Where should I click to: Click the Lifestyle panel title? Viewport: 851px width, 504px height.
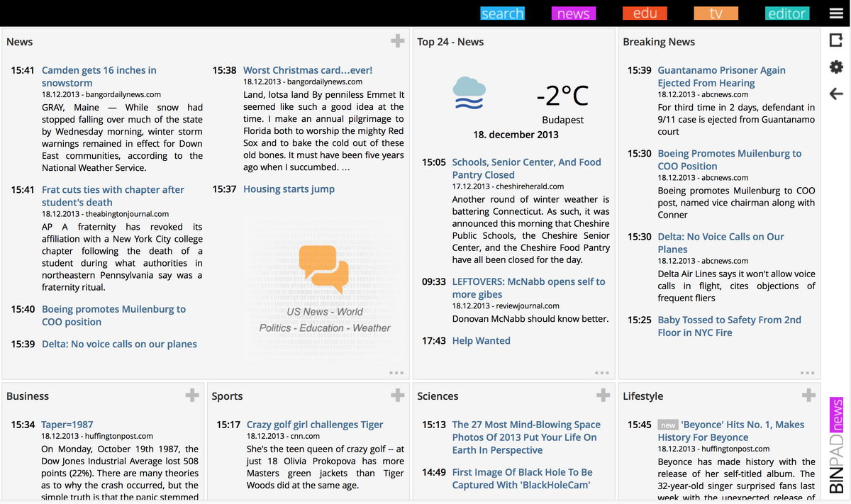(643, 396)
